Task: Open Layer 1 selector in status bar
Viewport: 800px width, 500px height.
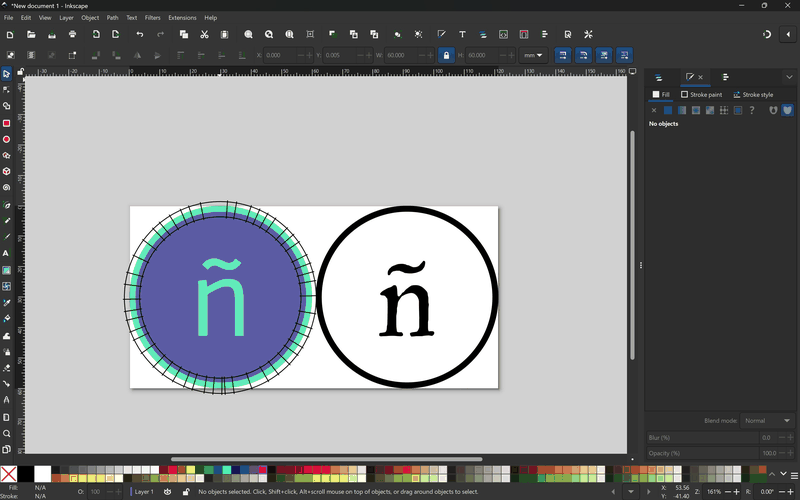Action: tap(142, 492)
